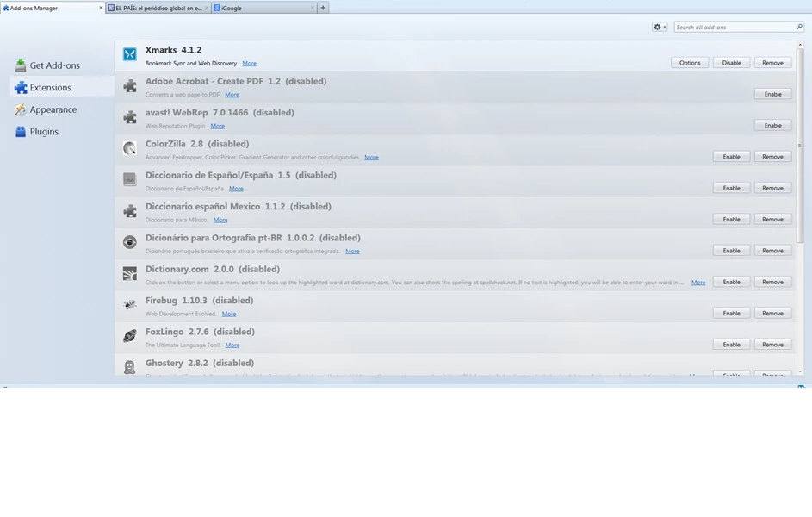The width and height of the screenshot is (812, 517).
Task: Remove the Firebug extension
Action: tap(772, 313)
